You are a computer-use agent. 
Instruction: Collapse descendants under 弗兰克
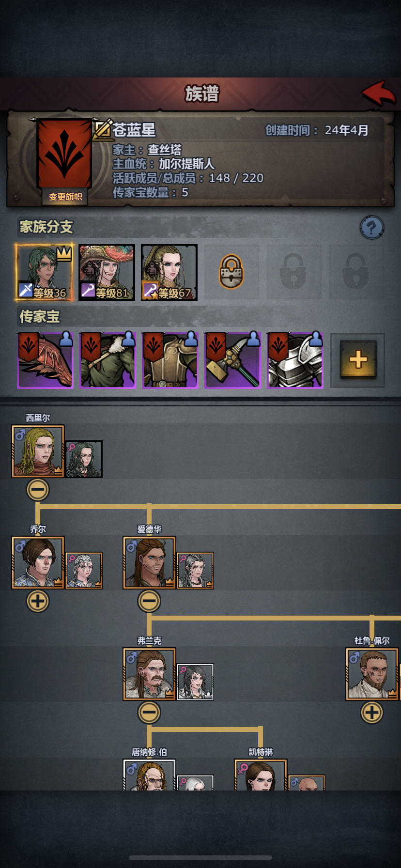coord(149,713)
